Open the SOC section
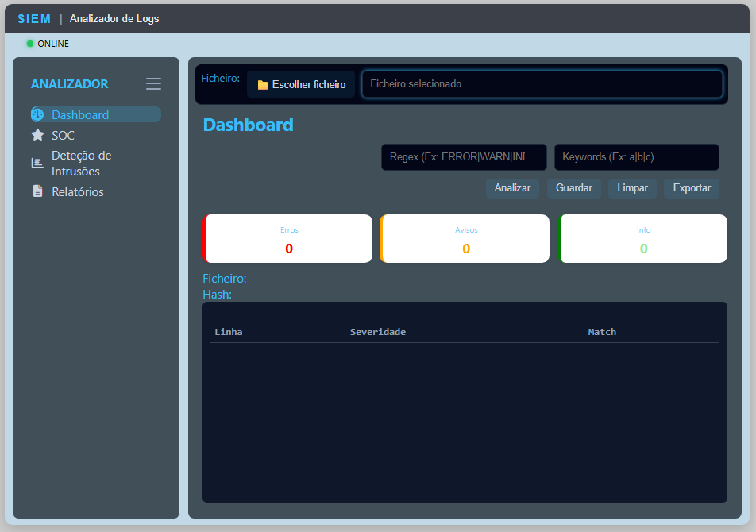The width and height of the screenshot is (756, 532). (64, 136)
